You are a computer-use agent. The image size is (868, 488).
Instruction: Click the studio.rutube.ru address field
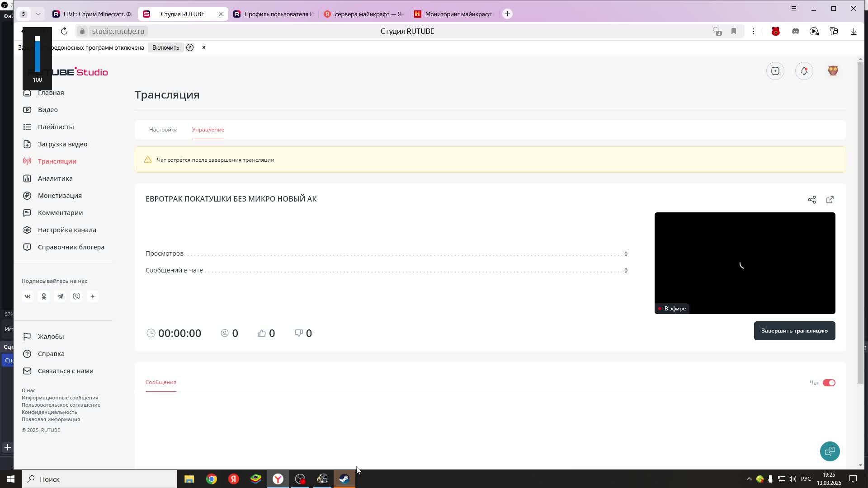tap(118, 31)
